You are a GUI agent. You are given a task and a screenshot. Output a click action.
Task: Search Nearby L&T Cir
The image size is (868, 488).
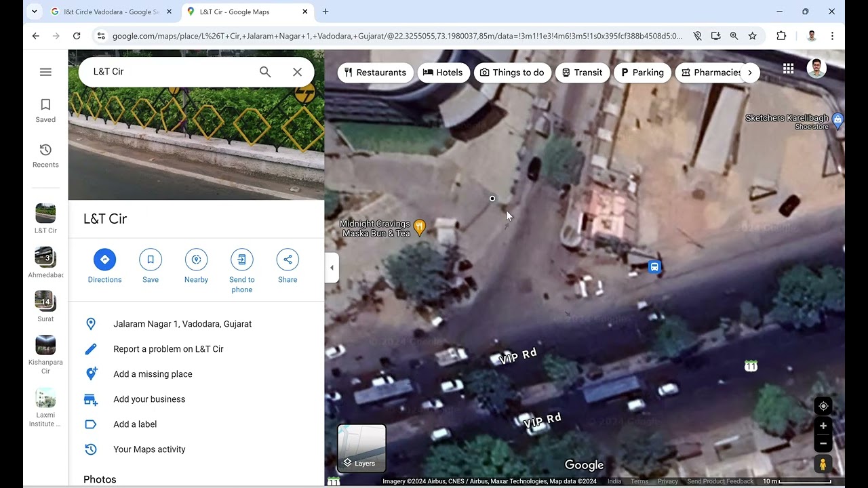[196, 266]
